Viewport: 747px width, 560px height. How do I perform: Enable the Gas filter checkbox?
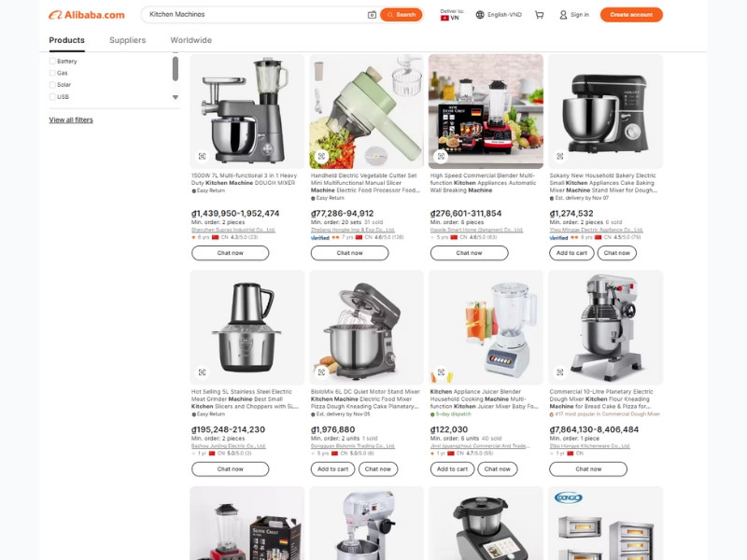tap(52, 73)
